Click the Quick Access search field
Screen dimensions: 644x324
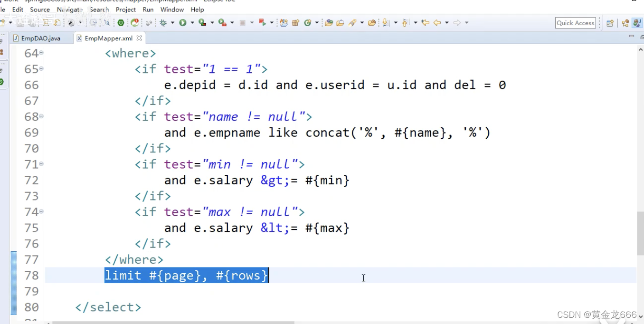[576, 23]
